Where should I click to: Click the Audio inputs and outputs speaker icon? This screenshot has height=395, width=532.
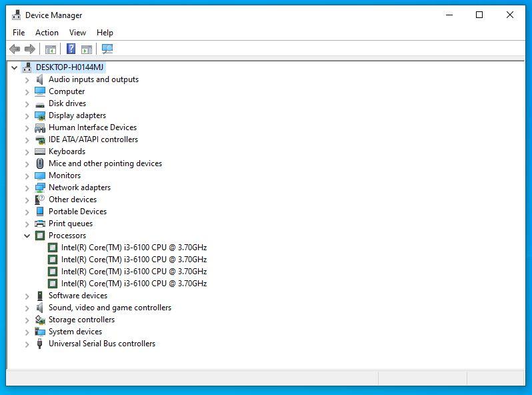coord(40,79)
